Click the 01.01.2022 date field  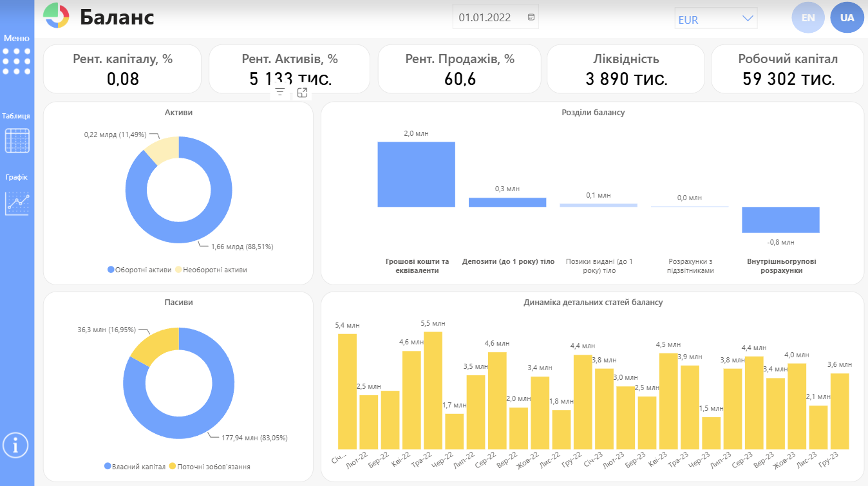(x=496, y=17)
